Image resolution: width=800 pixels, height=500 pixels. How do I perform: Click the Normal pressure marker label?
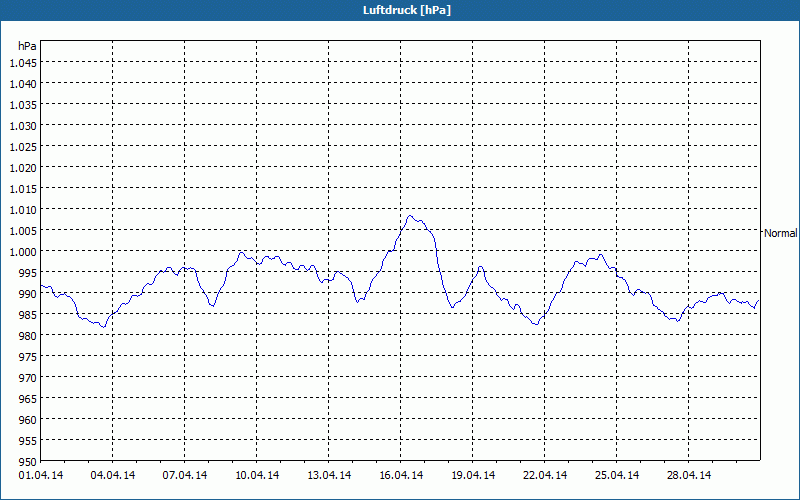(x=780, y=233)
